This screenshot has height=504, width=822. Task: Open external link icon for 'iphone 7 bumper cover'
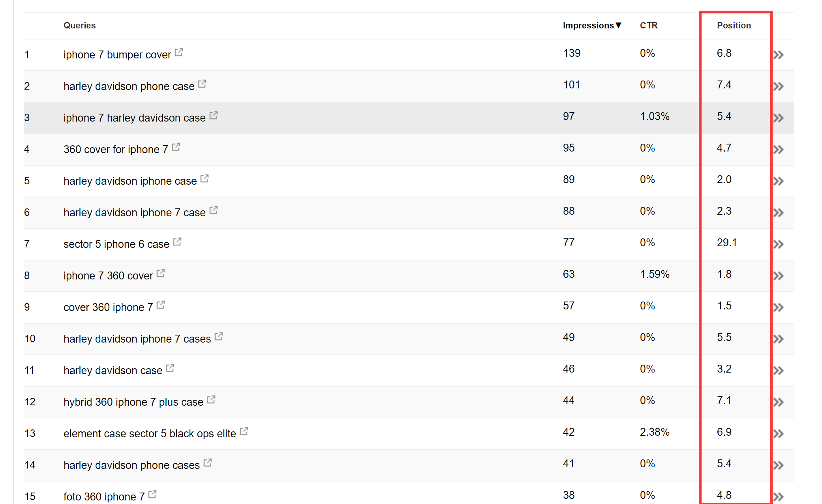[179, 52]
